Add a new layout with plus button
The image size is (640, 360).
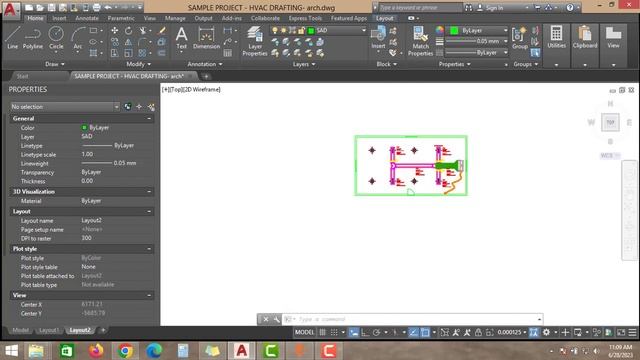(103, 330)
